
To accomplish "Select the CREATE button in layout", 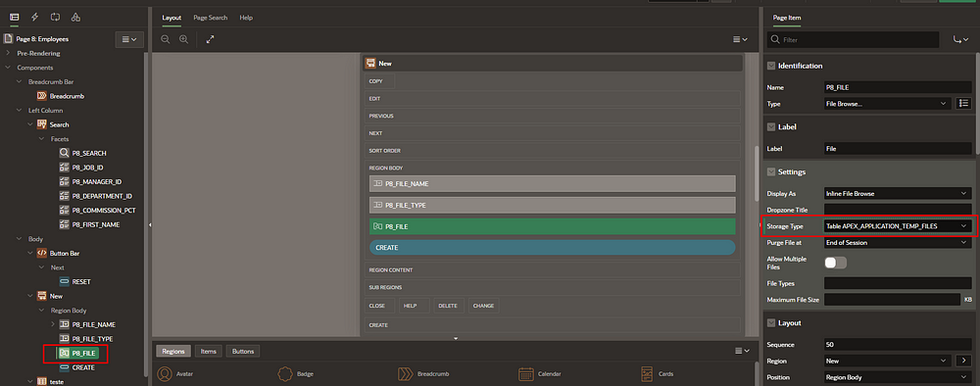I will [553, 247].
